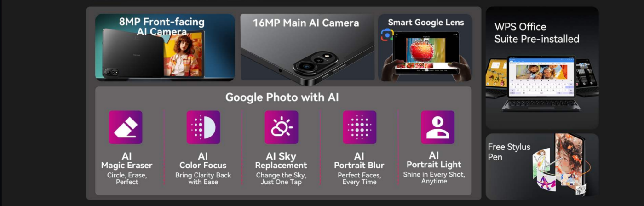This screenshot has height=206, width=644.
Task: Click the 'Perfect Faces, Every Time' caption
Action: pyautogui.click(x=359, y=179)
